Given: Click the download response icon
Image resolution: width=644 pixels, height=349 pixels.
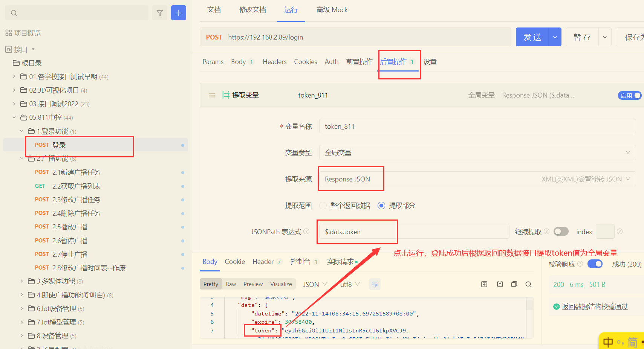Looking at the screenshot, I should (x=500, y=284).
